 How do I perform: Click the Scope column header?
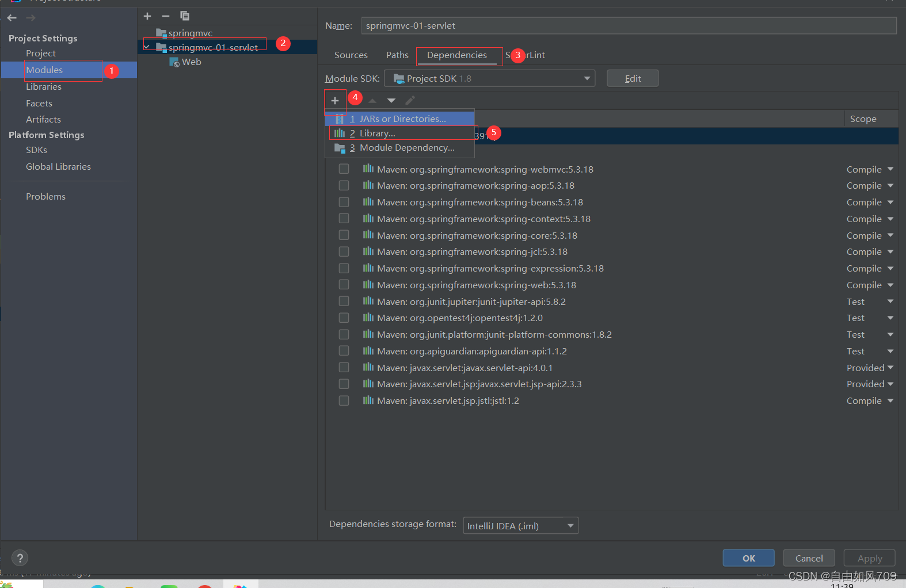point(863,119)
